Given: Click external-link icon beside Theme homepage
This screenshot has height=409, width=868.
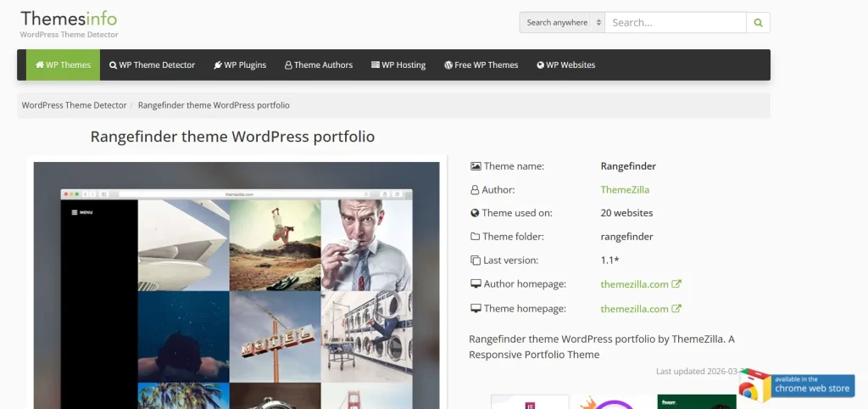Looking at the screenshot, I should tap(676, 308).
